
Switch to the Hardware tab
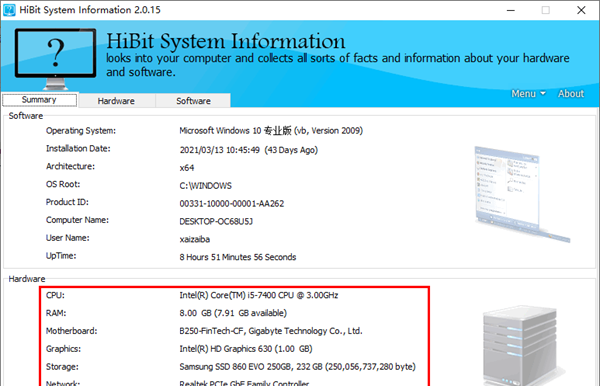click(x=116, y=101)
